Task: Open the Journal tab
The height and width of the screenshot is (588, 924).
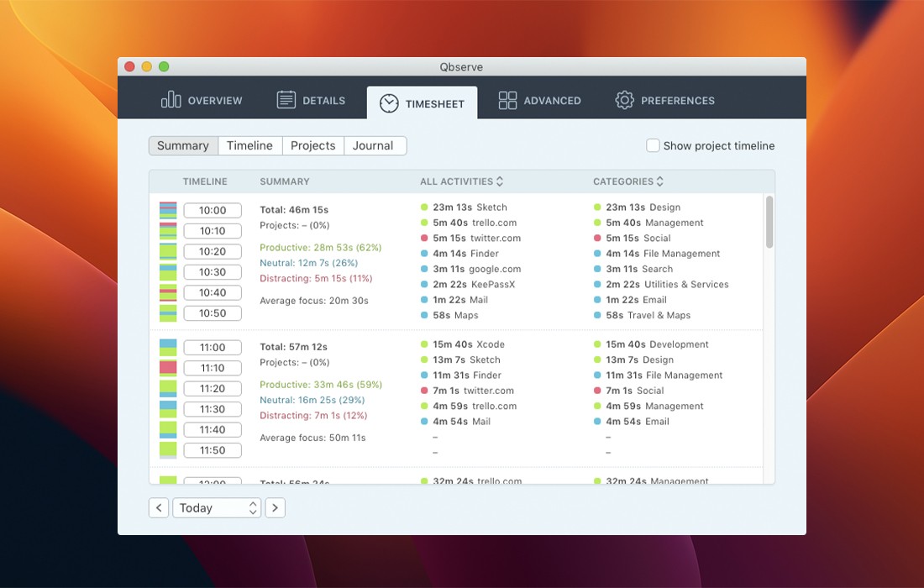Action: (x=373, y=145)
